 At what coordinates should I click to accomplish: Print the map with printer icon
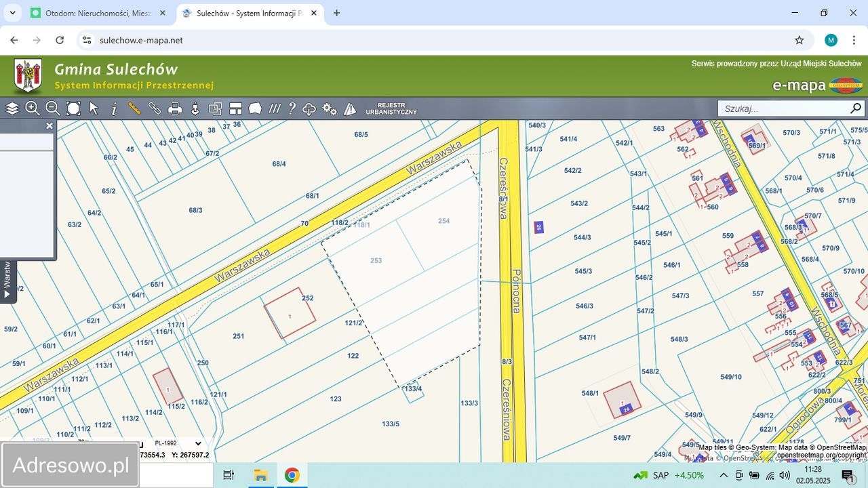pos(175,108)
